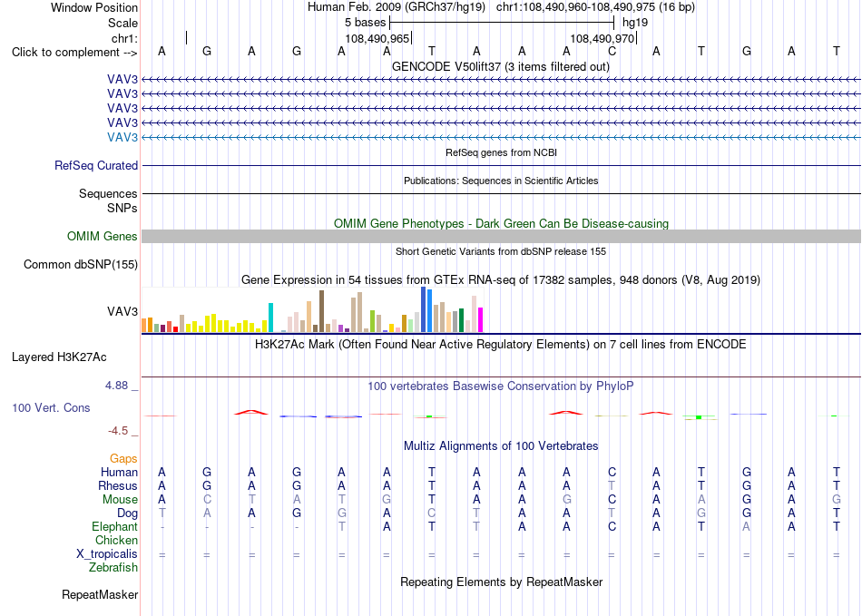The width and height of the screenshot is (862, 616).
Task: Click the 'Scale' track label
Action: click(122, 23)
